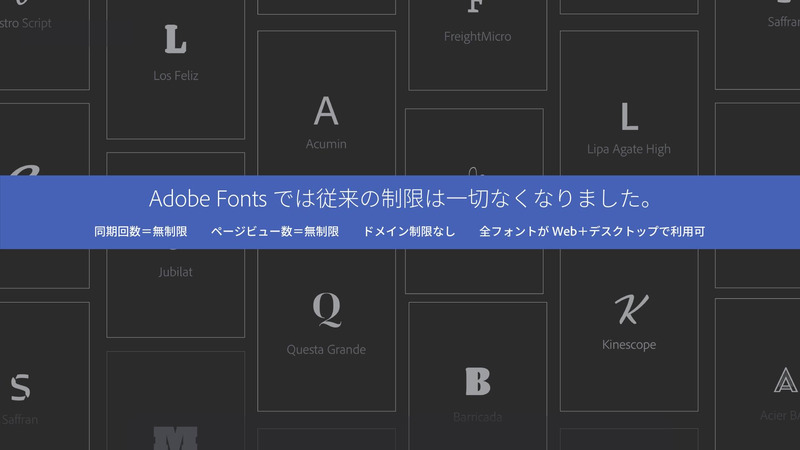Image resolution: width=800 pixels, height=450 pixels.
Task: Click the ページビュー数＝無制限 text
Action: coord(275,231)
